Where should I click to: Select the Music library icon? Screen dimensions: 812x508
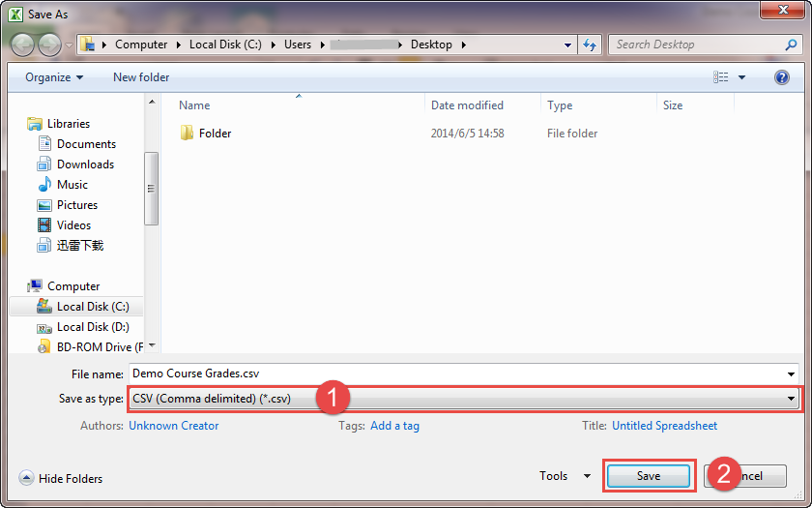[x=44, y=185]
